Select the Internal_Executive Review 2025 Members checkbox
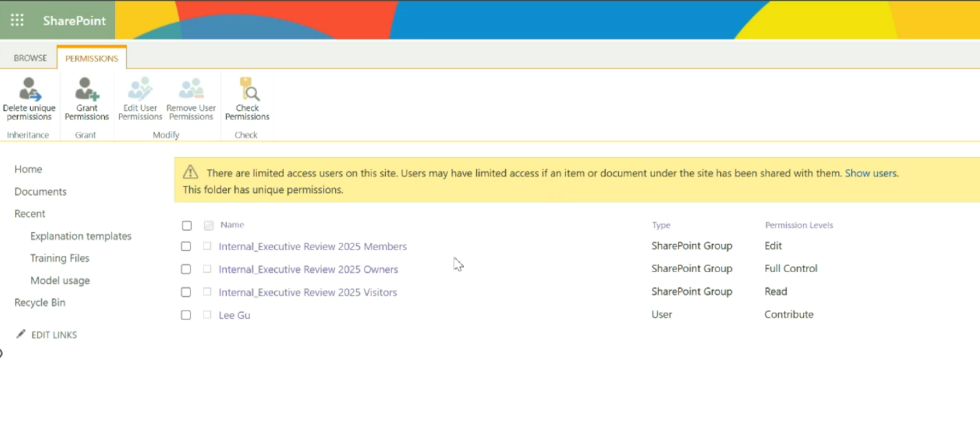Image resolution: width=980 pixels, height=432 pixels. click(x=186, y=245)
